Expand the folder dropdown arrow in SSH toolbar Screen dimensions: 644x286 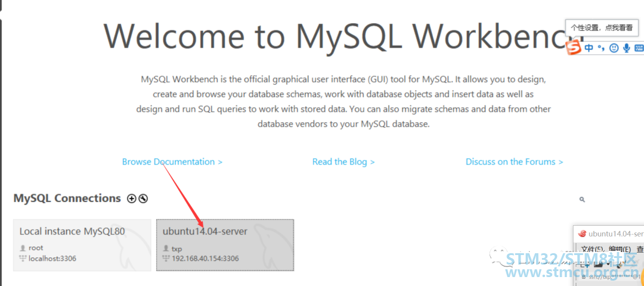tap(608, 264)
